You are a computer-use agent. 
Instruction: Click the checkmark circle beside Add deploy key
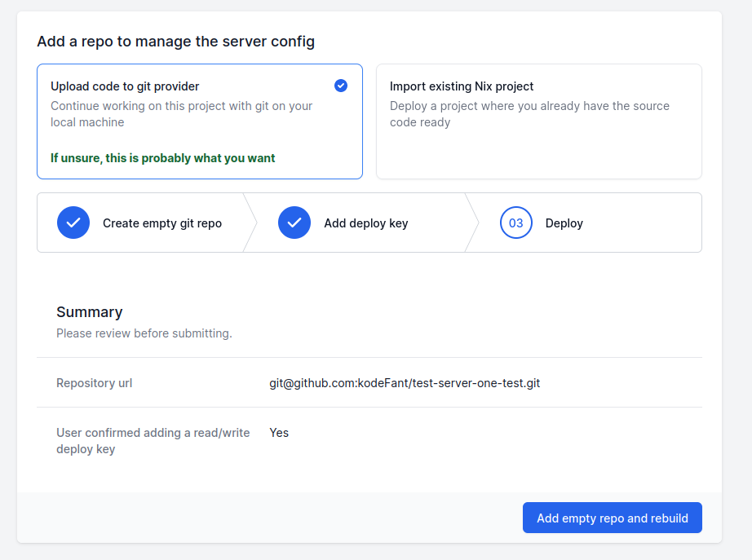[294, 223]
